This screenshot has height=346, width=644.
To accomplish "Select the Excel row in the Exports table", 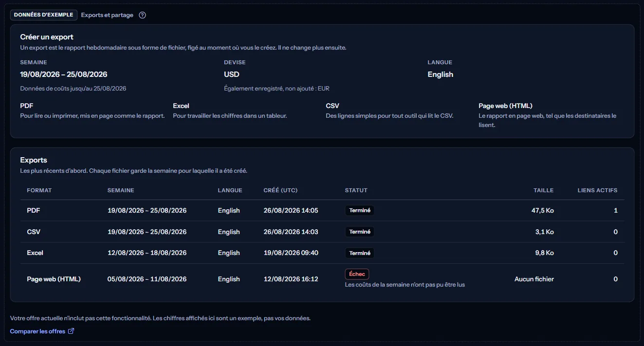I will point(322,253).
